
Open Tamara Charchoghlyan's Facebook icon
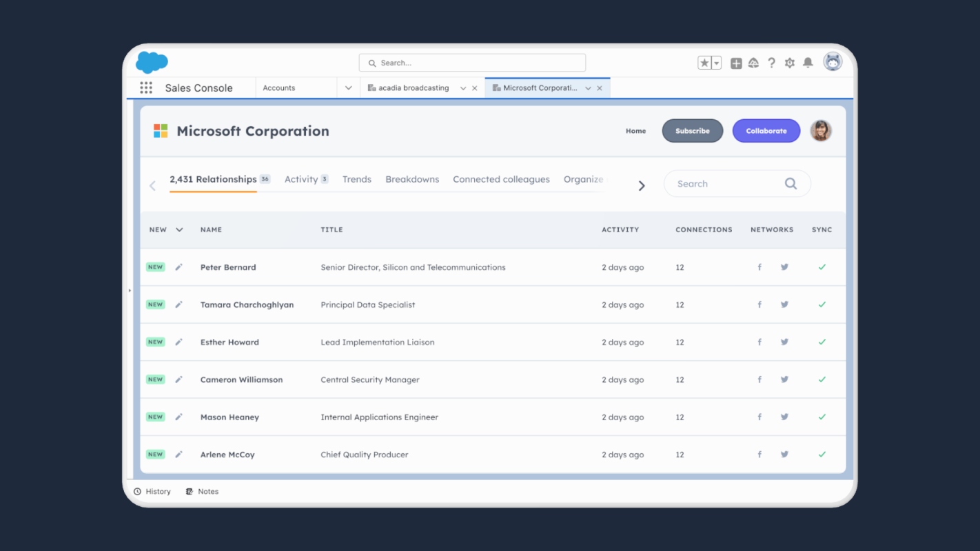pos(759,304)
